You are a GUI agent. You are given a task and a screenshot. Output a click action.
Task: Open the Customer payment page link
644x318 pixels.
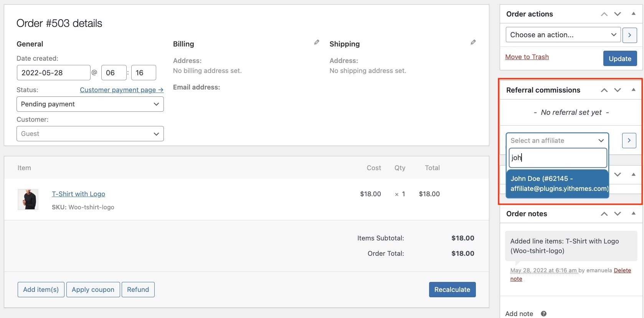pos(121,90)
